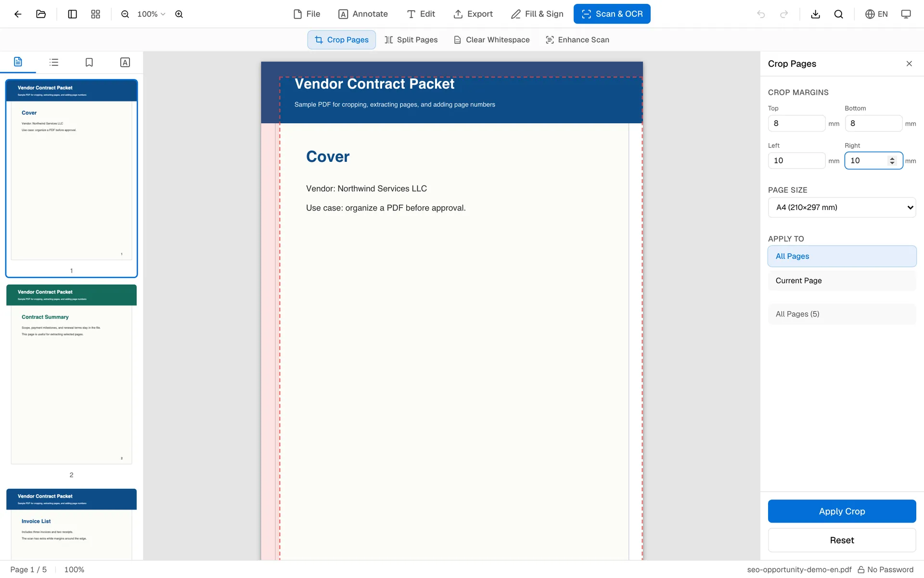Open the File menu
This screenshot has width=924, height=578.
(307, 14)
